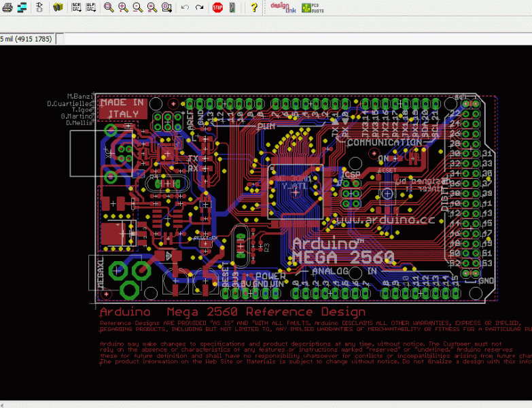532x408 pixels.
Task: Click the traffic light Go icon
Action: click(232, 7)
